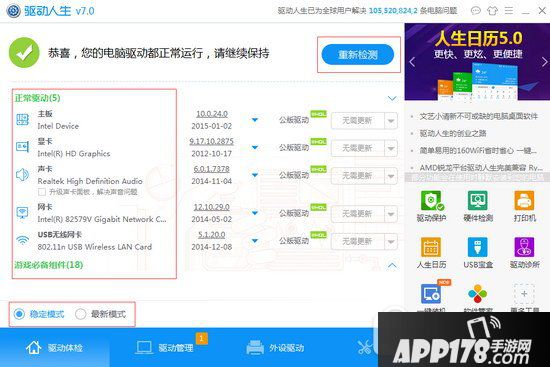Open version link 12.10.29.0

[x=212, y=207]
